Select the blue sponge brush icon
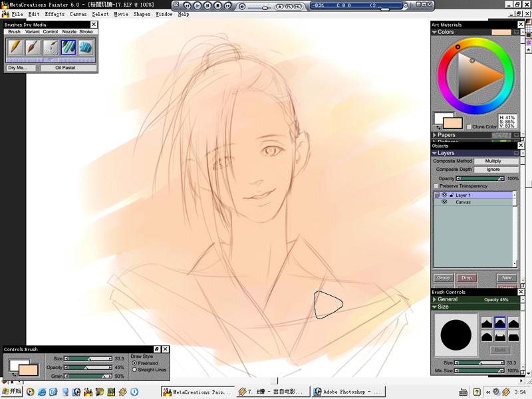 click(x=86, y=47)
